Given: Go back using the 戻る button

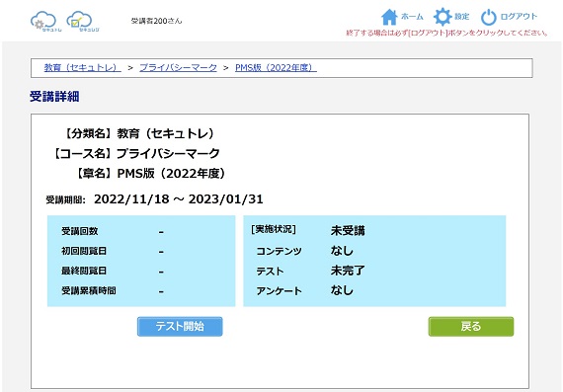Looking at the screenshot, I should click(x=471, y=326).
